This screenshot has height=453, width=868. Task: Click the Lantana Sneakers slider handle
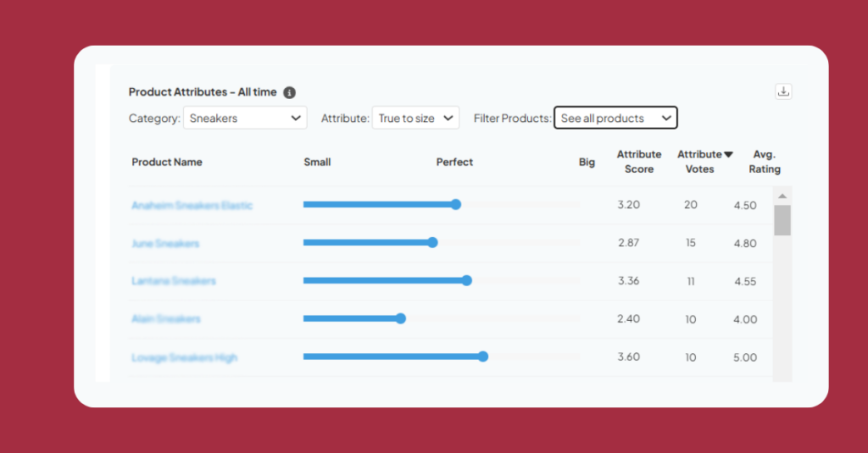[x=467, y=280]
